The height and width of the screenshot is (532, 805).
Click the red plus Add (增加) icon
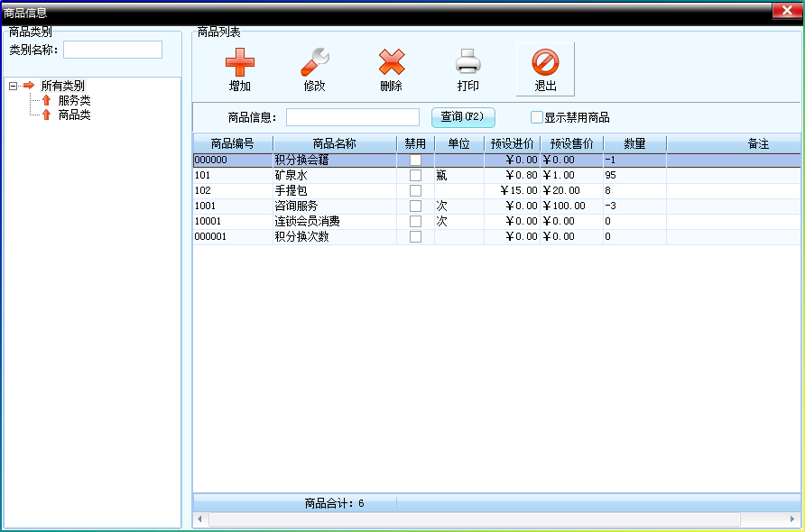239,62
